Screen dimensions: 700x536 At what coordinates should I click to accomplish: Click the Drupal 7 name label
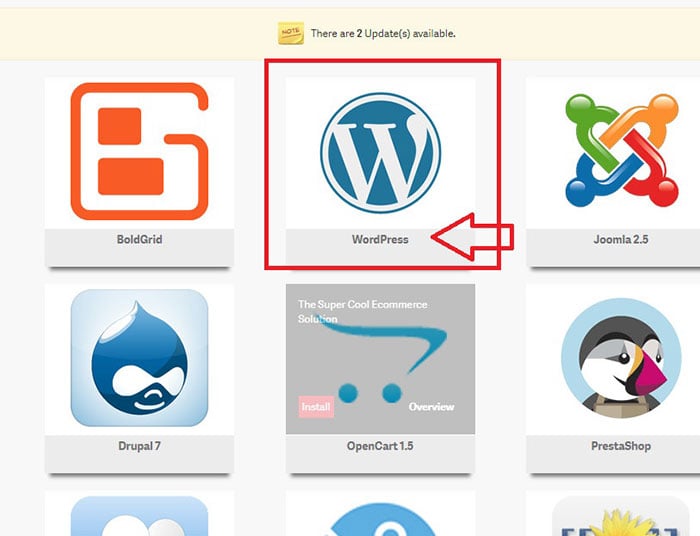[x=139, y=446]
